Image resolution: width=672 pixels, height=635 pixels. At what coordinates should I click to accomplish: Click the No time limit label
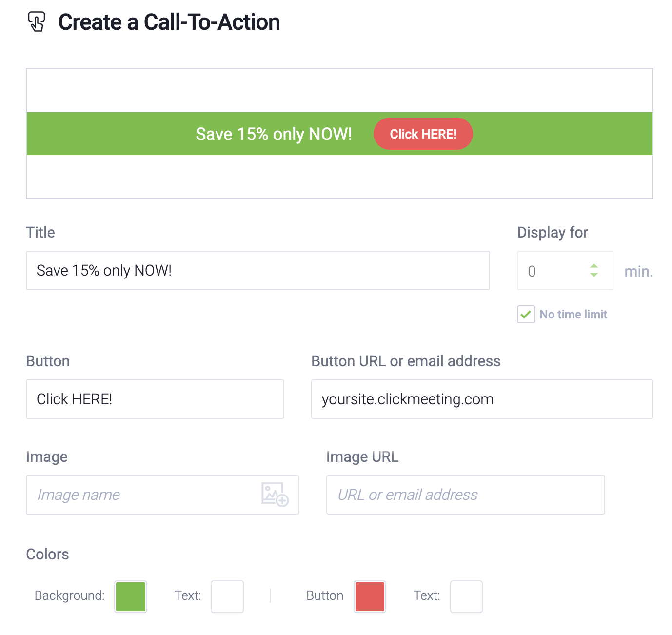click(573, 315)
